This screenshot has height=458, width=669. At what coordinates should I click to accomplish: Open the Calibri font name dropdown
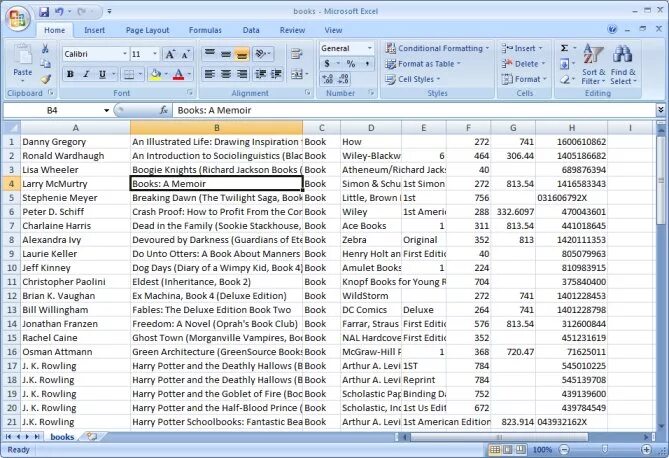click(125, 54)
